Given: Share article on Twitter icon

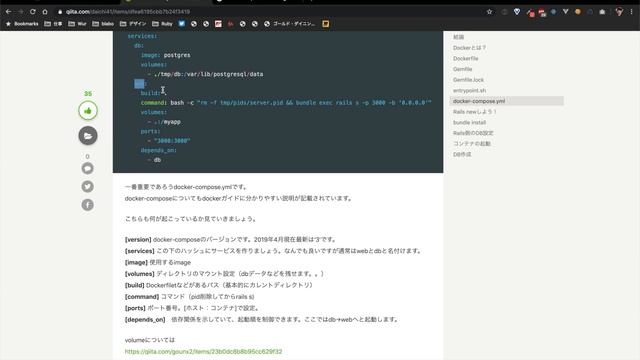Looking at the screenshot, I should click(87, 187).
